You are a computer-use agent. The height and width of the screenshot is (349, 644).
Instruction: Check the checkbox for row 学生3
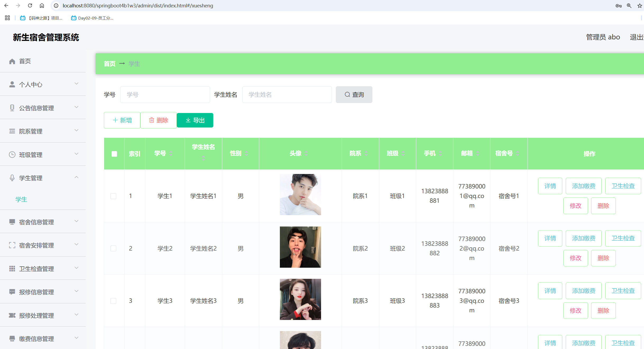(x=113, y=301)
